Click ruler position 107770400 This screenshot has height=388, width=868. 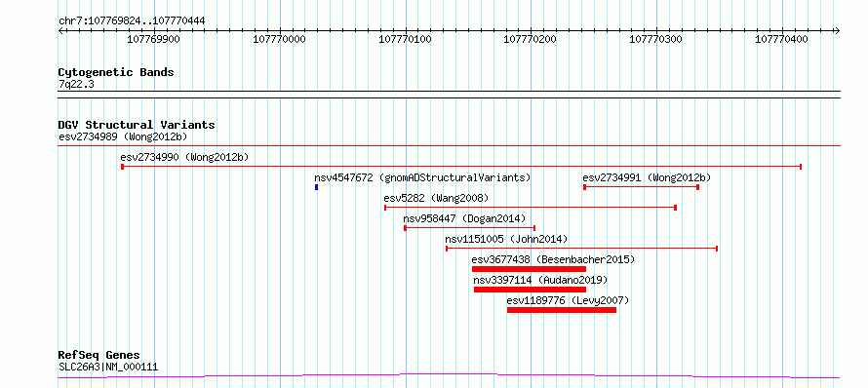(x=781, y=39)
